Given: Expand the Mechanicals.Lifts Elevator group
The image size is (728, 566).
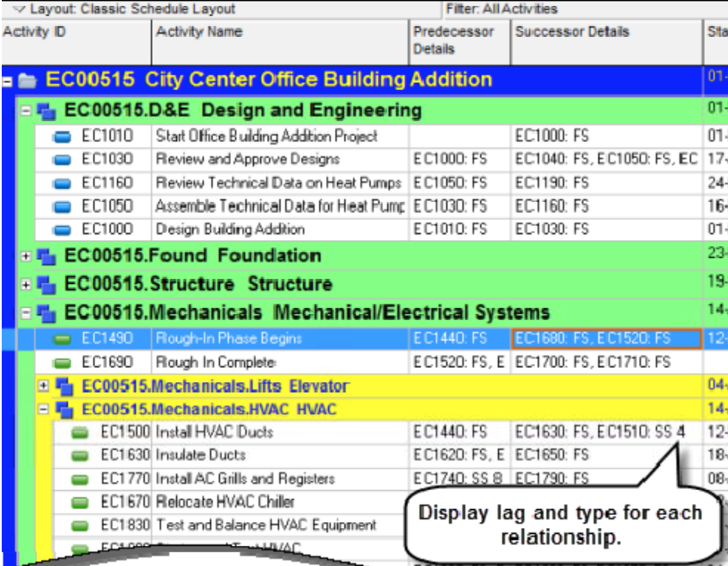Looking at the screenshot, I should (43, 387).
